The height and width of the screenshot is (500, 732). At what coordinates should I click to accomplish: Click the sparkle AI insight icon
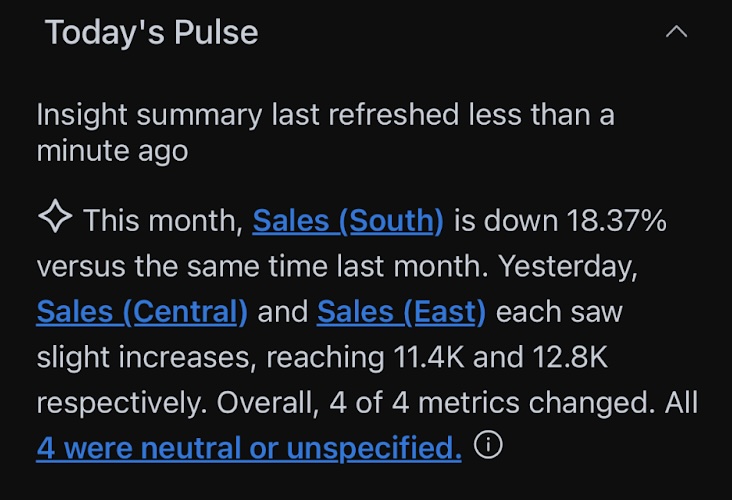point(55,216)
